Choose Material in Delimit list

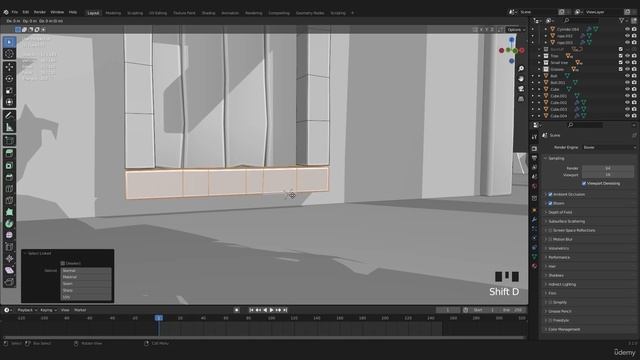pos(86,277)
